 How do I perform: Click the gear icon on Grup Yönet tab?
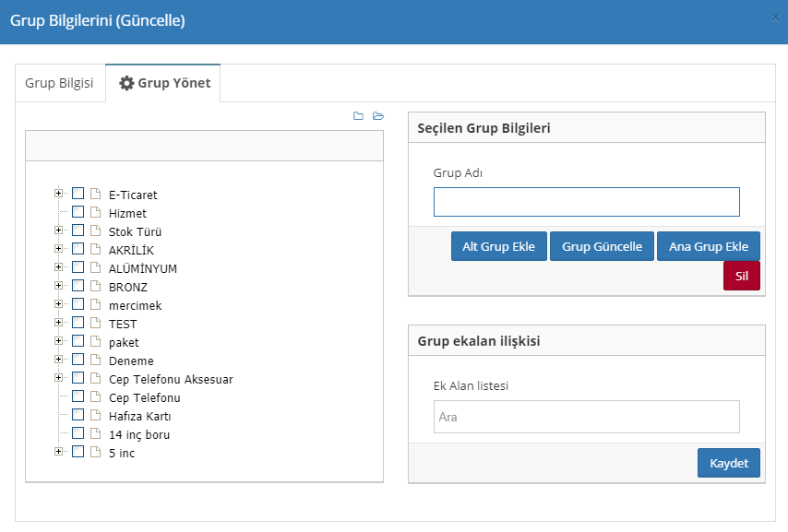pos(127,83)
